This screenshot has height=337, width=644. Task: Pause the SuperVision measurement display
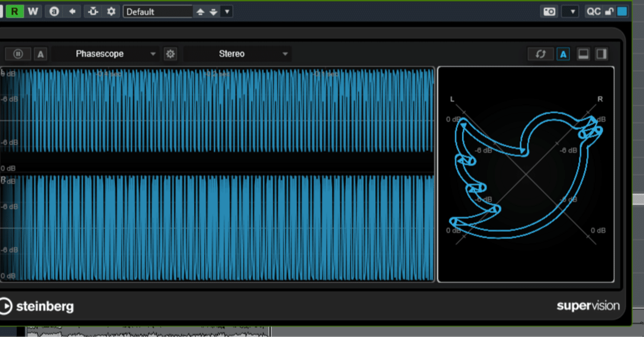(x=18, y=54)
